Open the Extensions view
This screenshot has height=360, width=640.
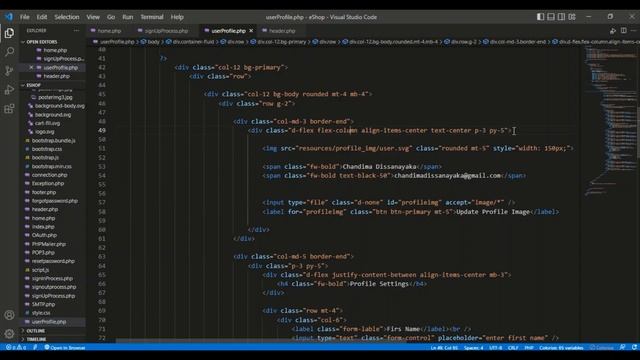click(9, 109)
